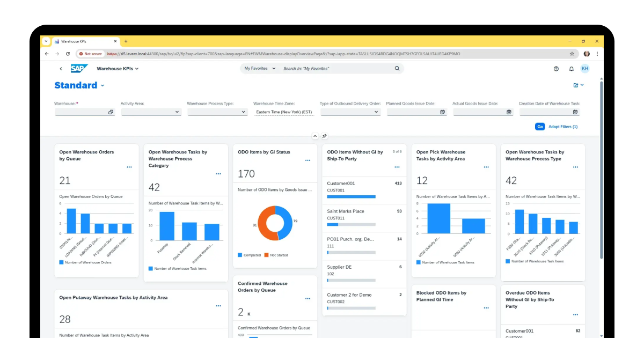The width and height of the screenshot is (644, 338).
Task: Open Adapt Filters settings
Action: pyautogui.click(x=562, y=127)
